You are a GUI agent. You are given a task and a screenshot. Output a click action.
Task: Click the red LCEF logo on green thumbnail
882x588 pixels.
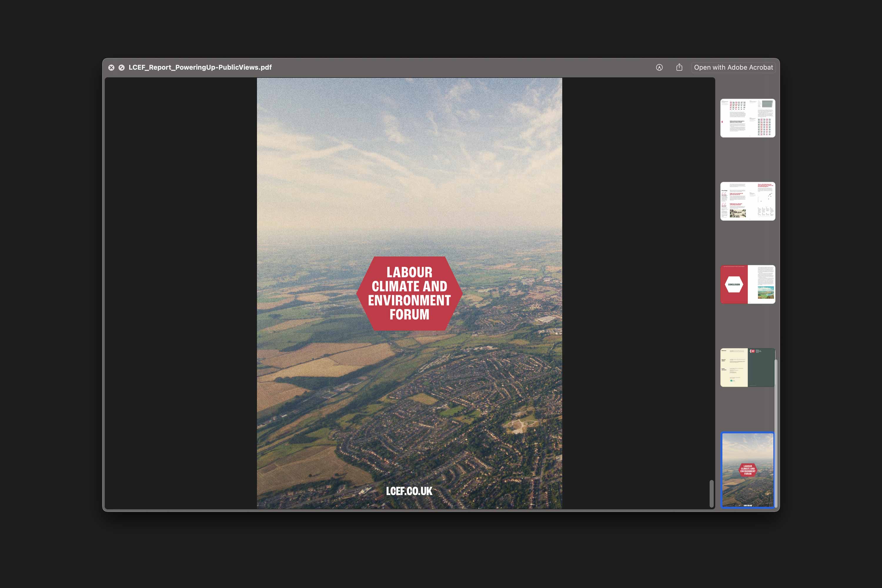click(752, 351)
